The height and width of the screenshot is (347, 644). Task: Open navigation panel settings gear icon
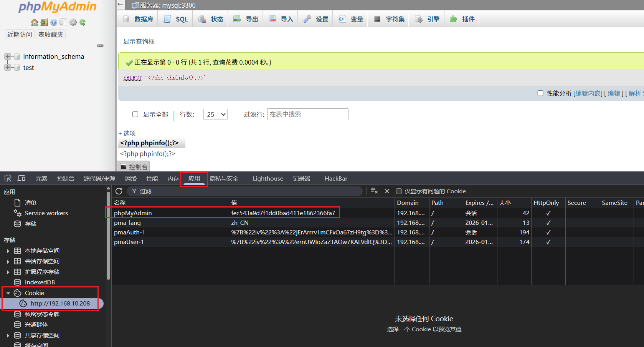(73, 23)
